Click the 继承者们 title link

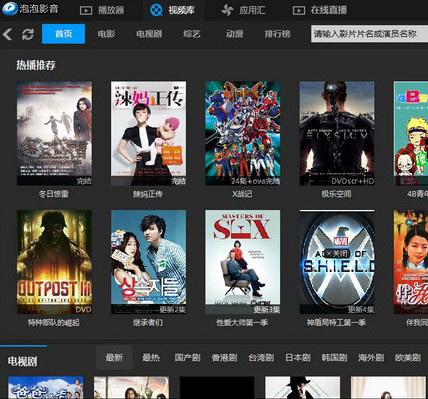(x=148, y=322)
